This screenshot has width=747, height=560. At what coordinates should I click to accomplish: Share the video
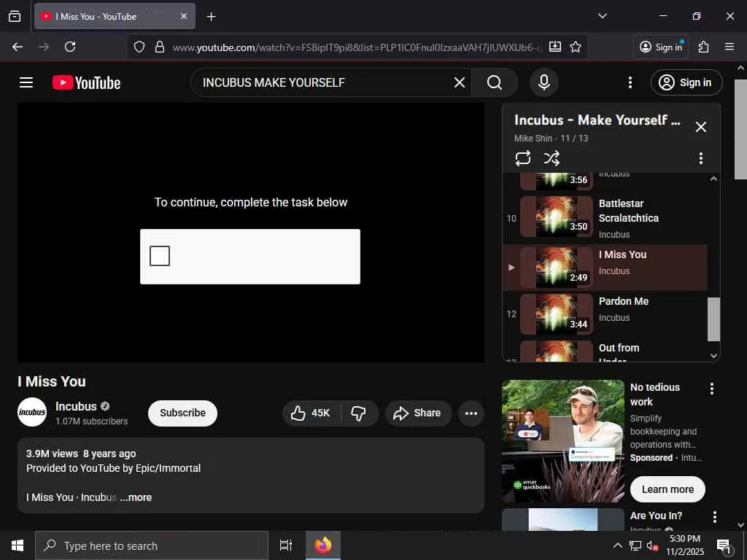click(x=418, y=413)
